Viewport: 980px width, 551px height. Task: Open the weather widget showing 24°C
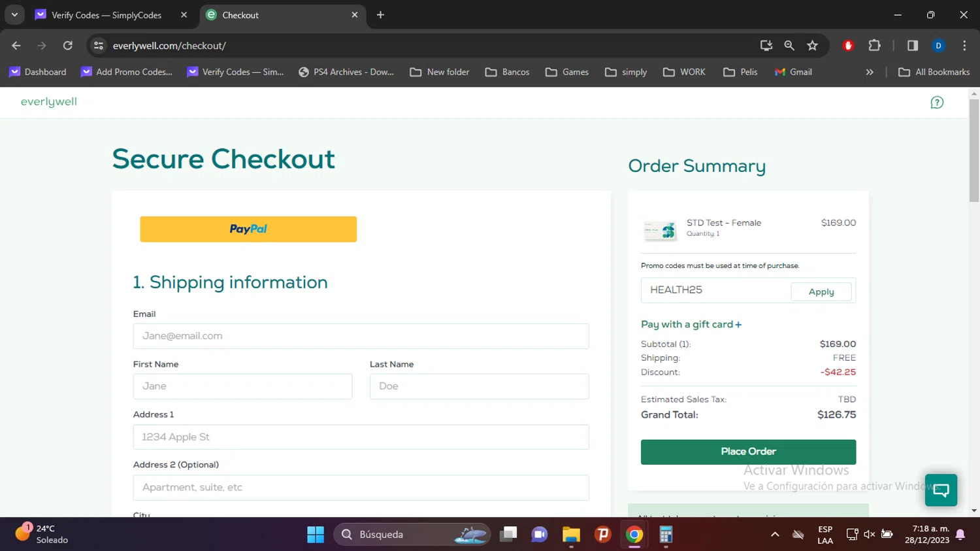(42, 534)
